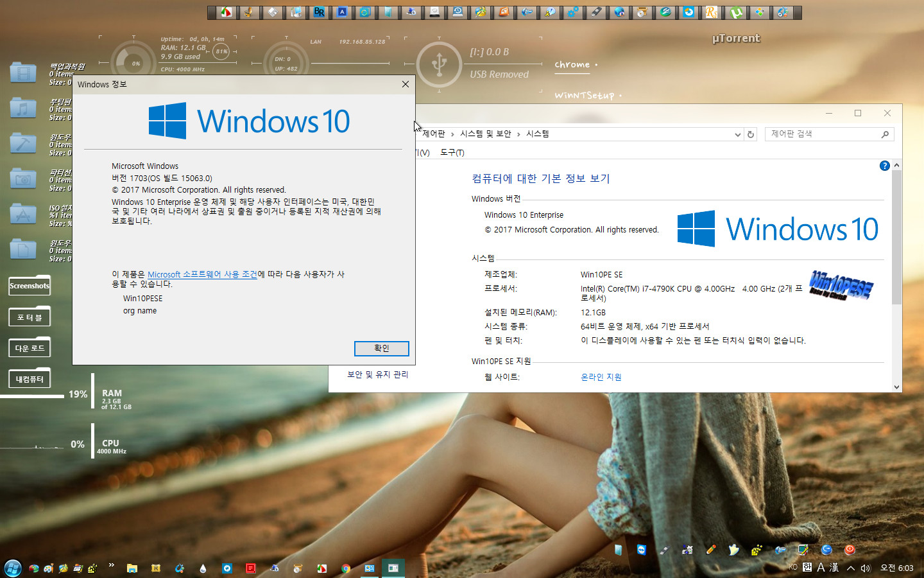Click the paint palette quick launch icon

pyautogui.click(x=49, y=568)
